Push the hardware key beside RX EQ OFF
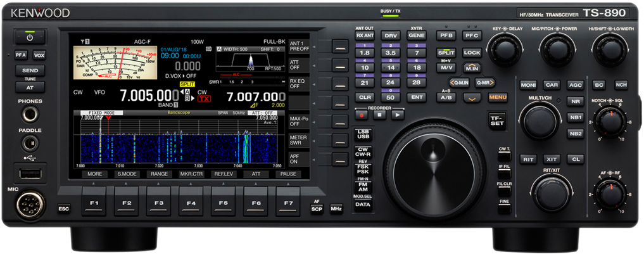This screenshot has width=644, height=256. (x=340, y=84)
